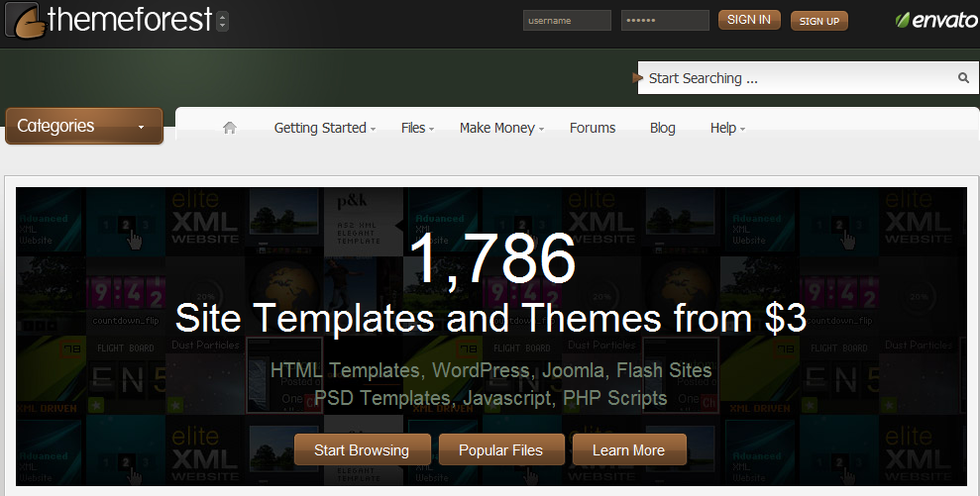Click the Sign Up button
The image size is (980, 496).
pyautogui.click(x=819, y=21)
